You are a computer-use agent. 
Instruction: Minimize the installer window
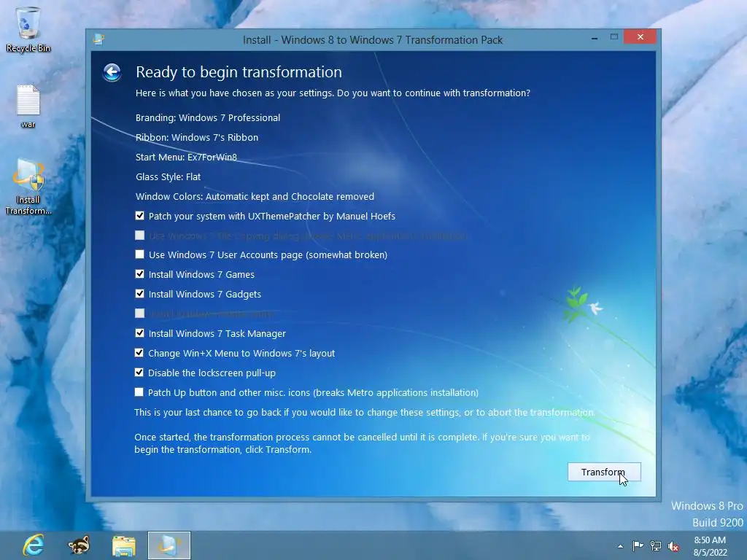595,38
